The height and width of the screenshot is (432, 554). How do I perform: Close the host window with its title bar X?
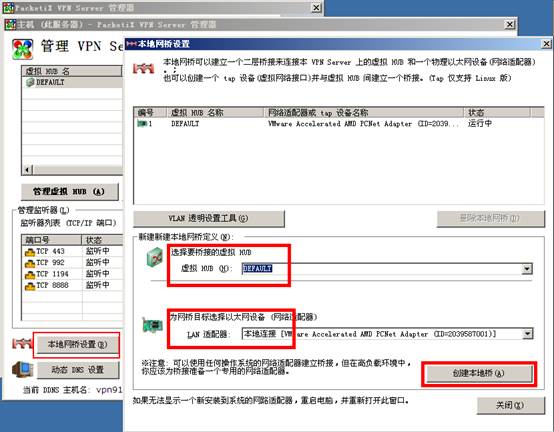(510, 25)
